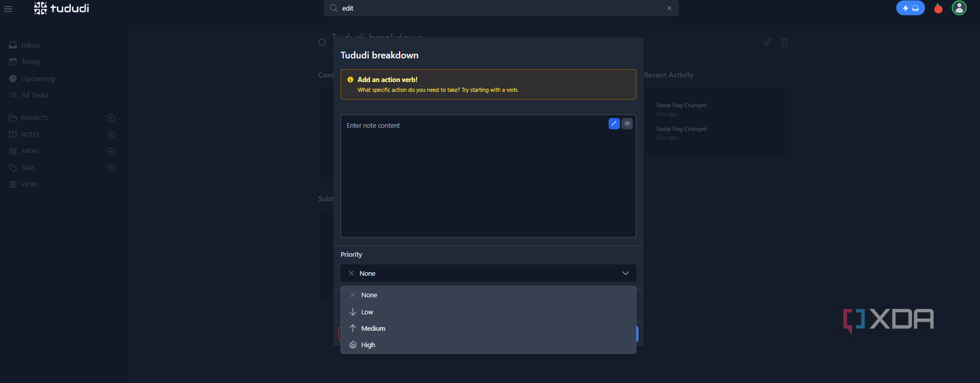Select None priority option in list
The image size is (980, 383).
(x=488, y=295)
